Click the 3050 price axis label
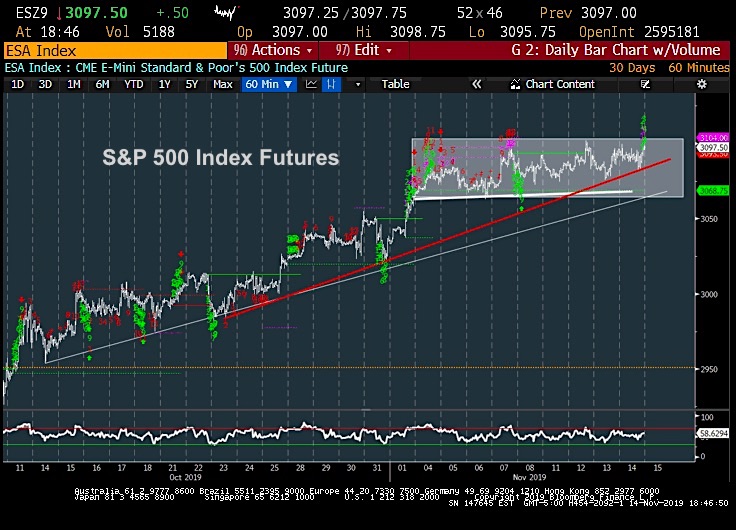This screenshot has width=736, height=530. [x=709, y=219]
